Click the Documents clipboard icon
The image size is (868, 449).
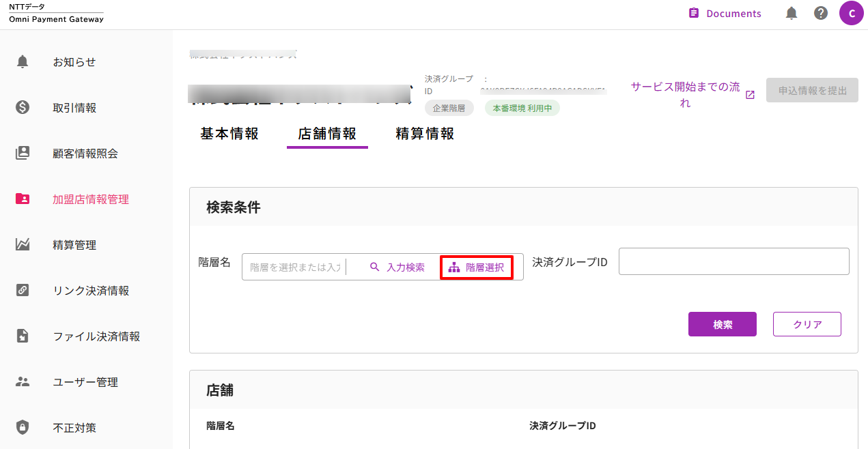[694, 13]
